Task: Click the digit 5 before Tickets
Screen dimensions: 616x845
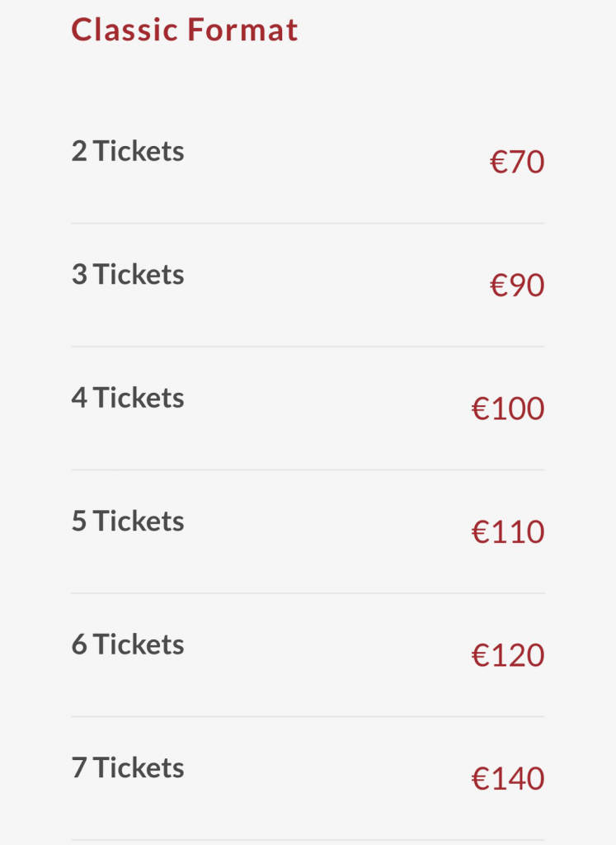Action: [79, 522]
